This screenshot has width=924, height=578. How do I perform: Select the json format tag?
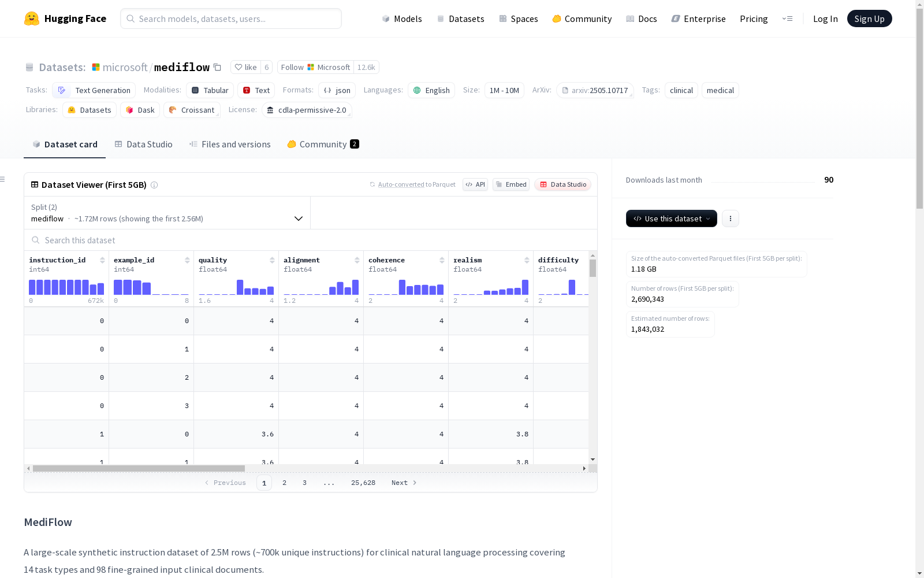click(337, 90)
